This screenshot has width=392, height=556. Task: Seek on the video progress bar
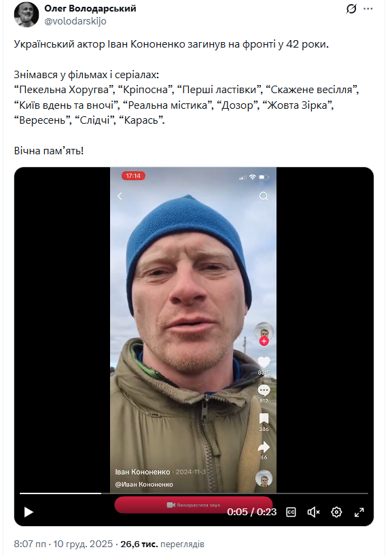coord(194,493)
